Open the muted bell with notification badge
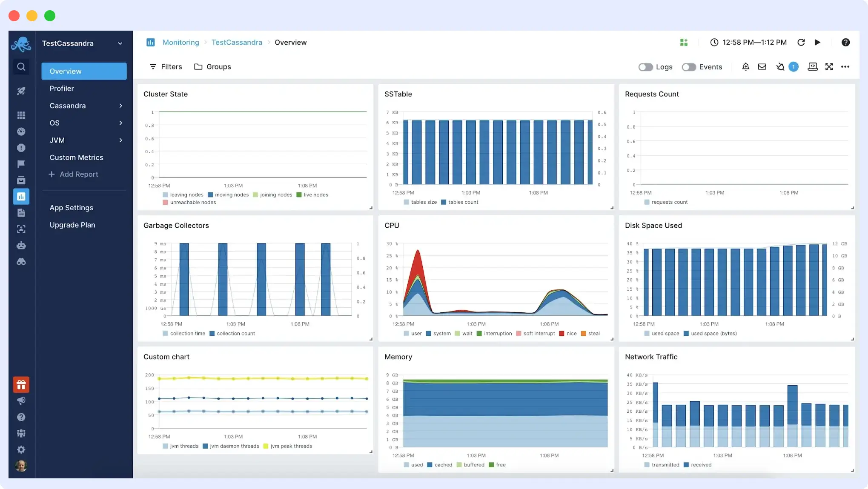Viewport: 868px width, 489px height. tap(783, 66)
